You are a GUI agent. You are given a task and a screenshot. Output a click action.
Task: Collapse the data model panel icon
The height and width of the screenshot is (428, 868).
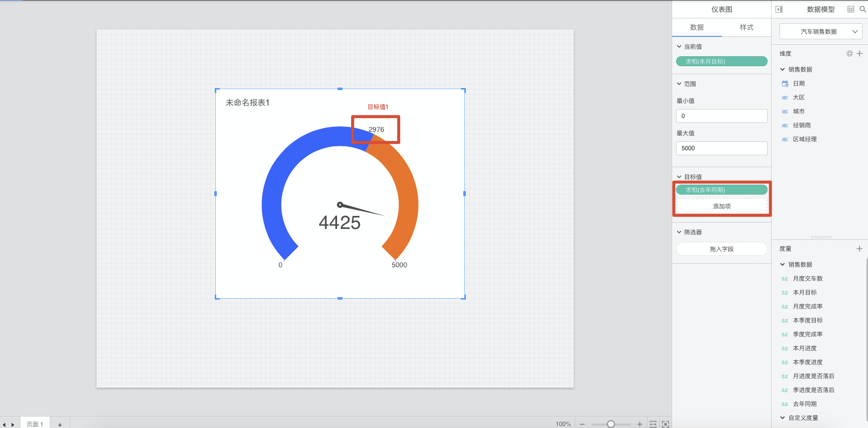tap(779, 9)
